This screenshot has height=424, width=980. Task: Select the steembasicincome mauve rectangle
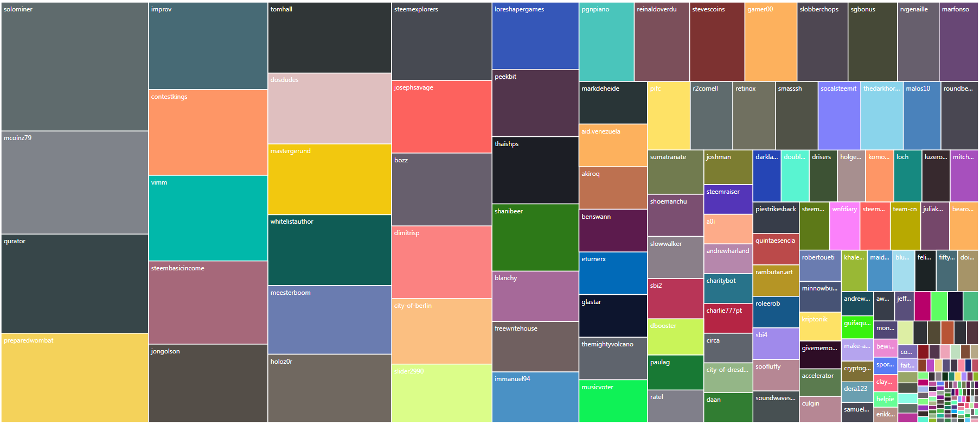coord(208,302)
